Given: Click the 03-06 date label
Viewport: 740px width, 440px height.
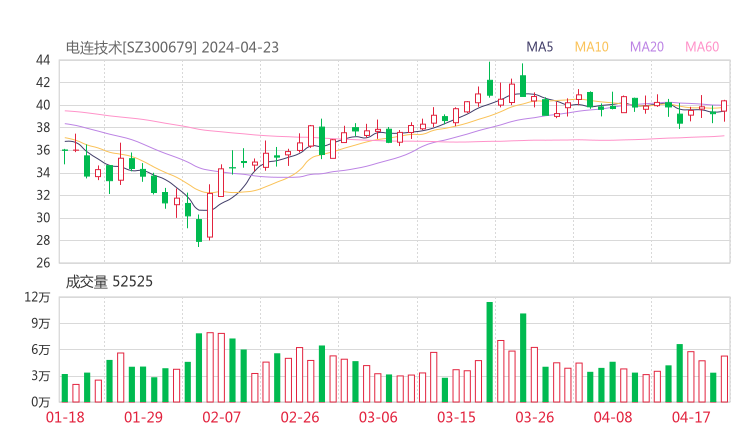Looking at the screenshot, I should [378, 417].
